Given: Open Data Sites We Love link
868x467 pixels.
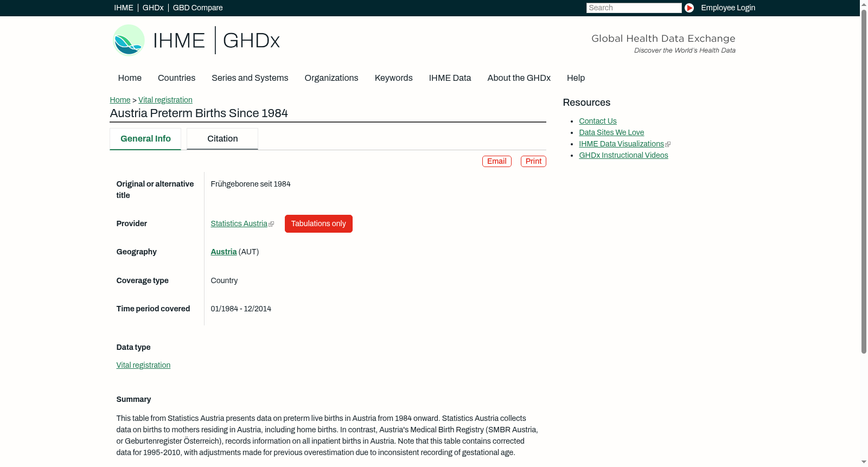Looking at the screenshot, I should click(x=611, y=133).
